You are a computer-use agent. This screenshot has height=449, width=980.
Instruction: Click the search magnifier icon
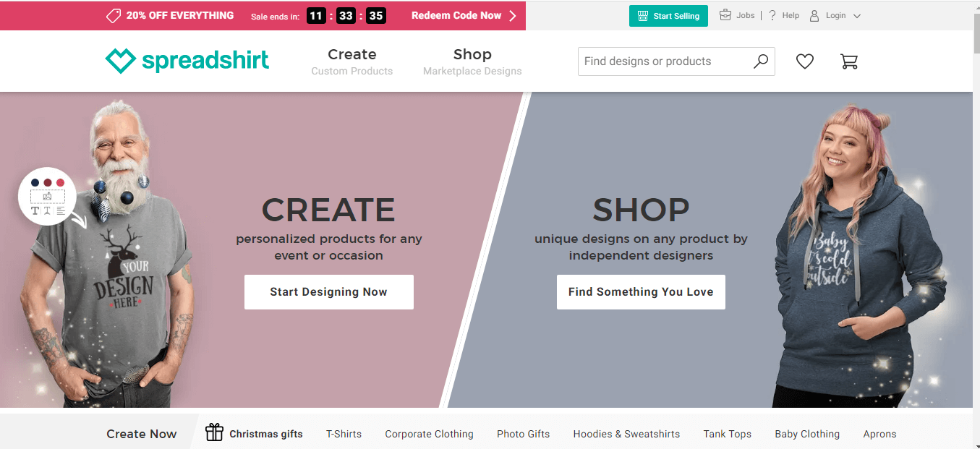pos(760,61)
